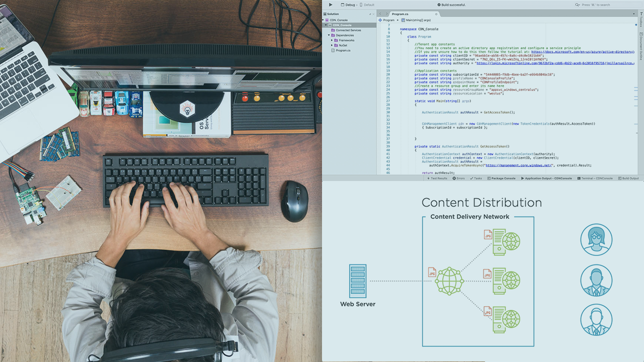The width and height of the screenshot is (644, 362).
Task: Navigate back with the left arrow
Action: click(380, 14)
